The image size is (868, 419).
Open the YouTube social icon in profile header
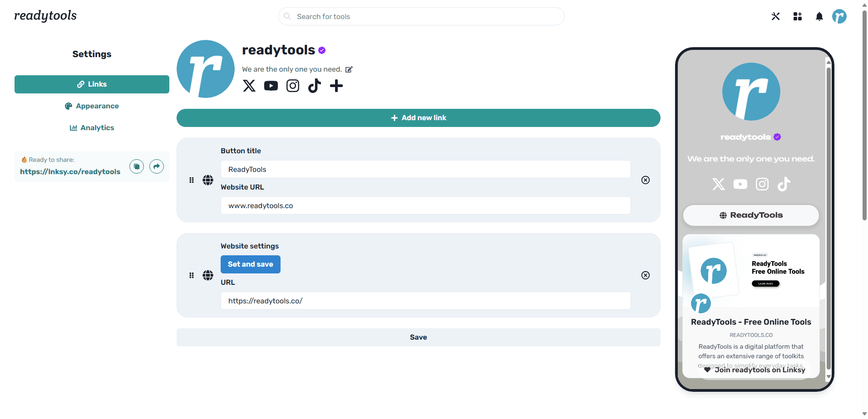(271, 86)
